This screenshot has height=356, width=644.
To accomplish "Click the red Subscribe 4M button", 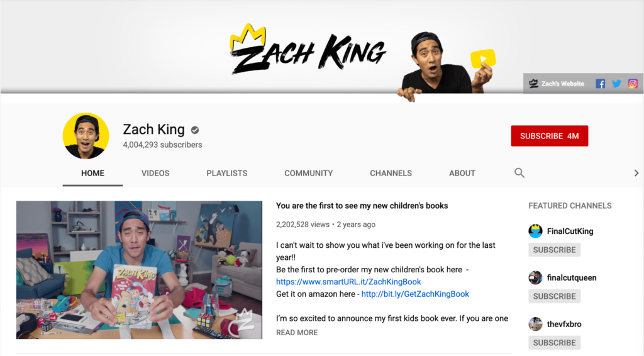I will coord(550,136).
